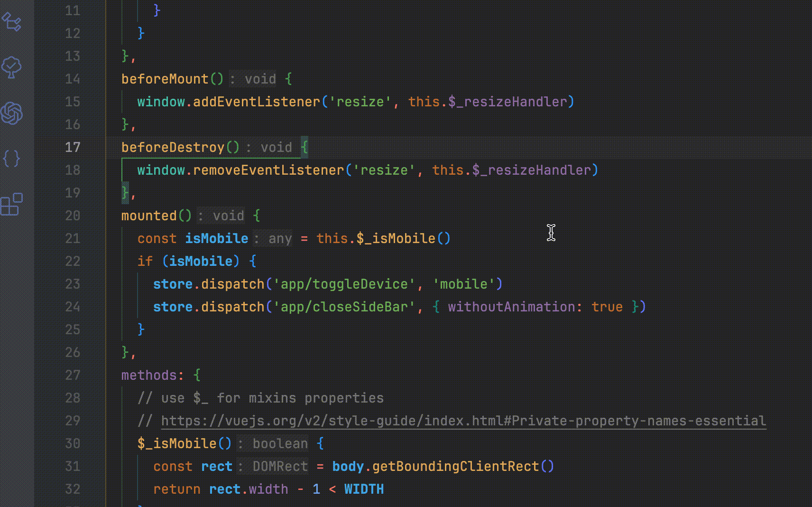Image resolution: width=812 pixels, height=507 pixels.
Task: Click 'this.$_isMobile()' call on line 21
Action: [x=384, y=238]
